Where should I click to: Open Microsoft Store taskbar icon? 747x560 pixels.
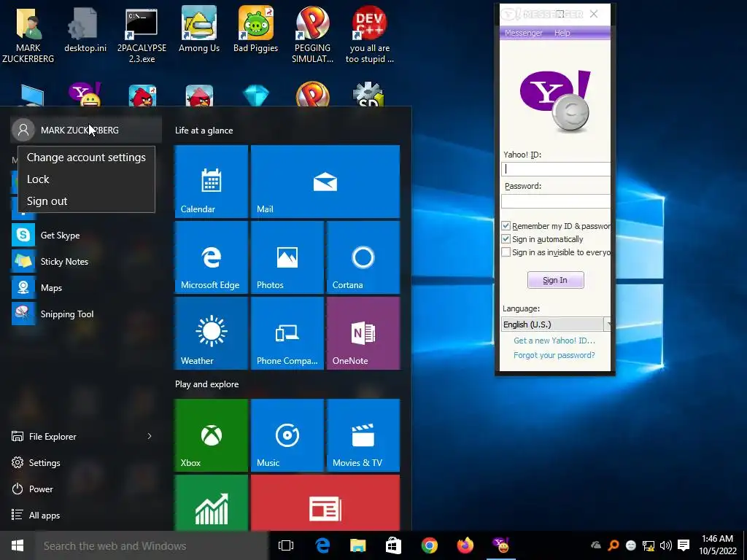[393, 545]
